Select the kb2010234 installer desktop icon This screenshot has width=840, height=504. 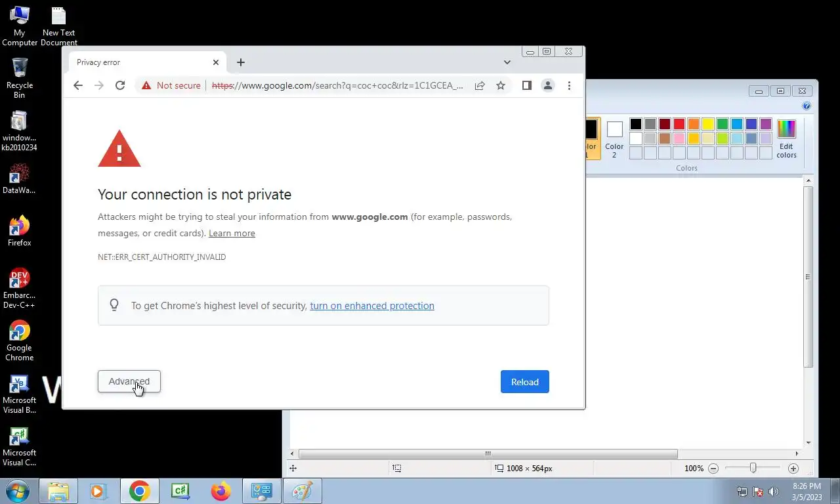point(20,131)
